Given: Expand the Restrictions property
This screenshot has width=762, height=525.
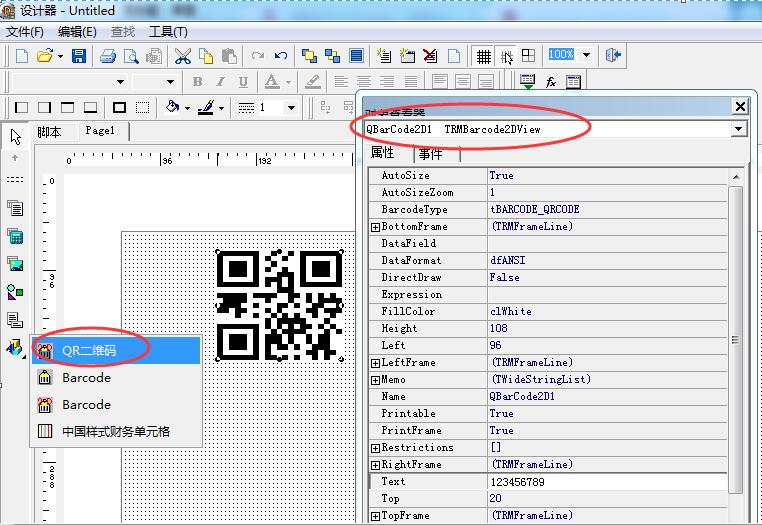Looking at the screenshot, I should coord(375,448).
